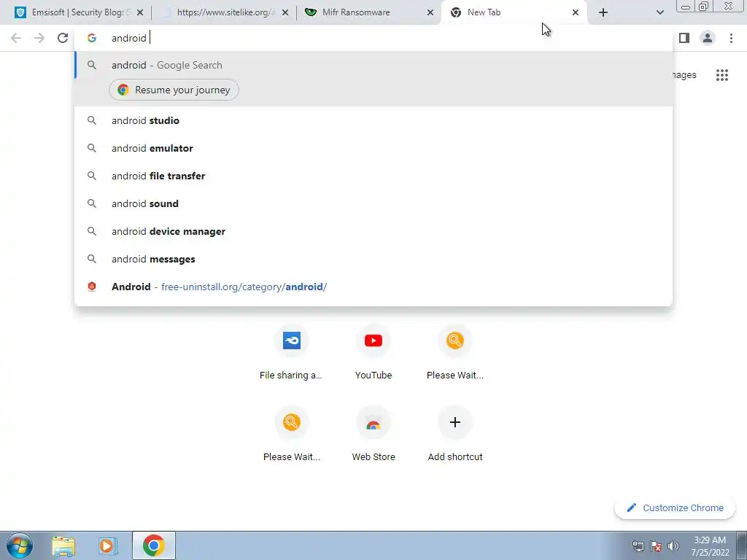This screenshot has height=560, width=747.
Task: Open Chrome three-dot menu
Action: click(731, 38)
